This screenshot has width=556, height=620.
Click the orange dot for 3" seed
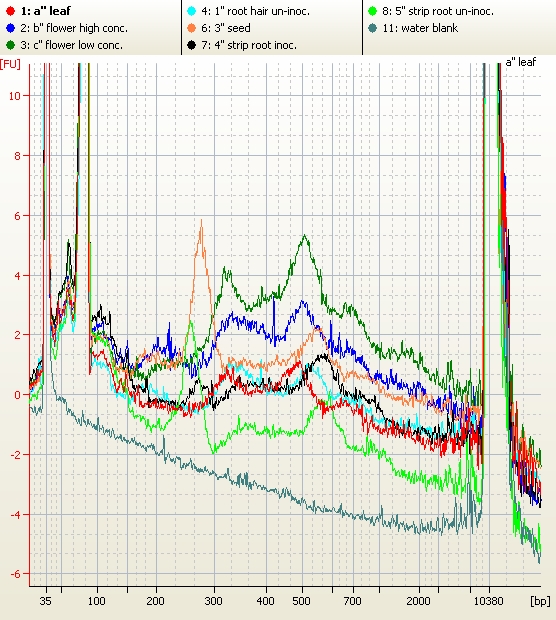191,28
